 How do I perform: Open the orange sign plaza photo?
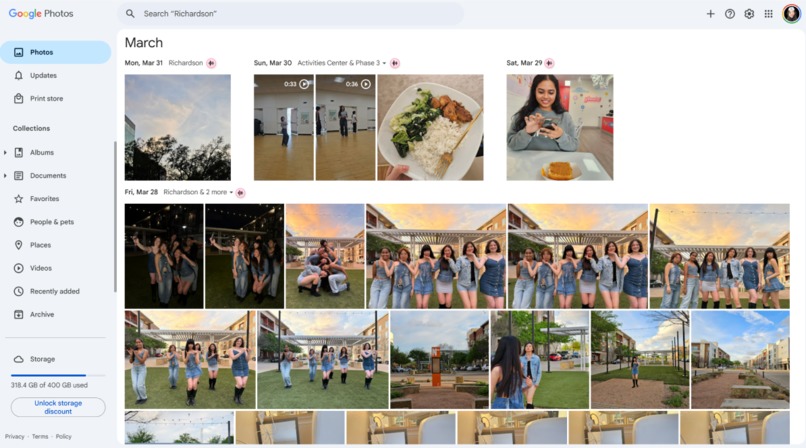coord(439,360)
